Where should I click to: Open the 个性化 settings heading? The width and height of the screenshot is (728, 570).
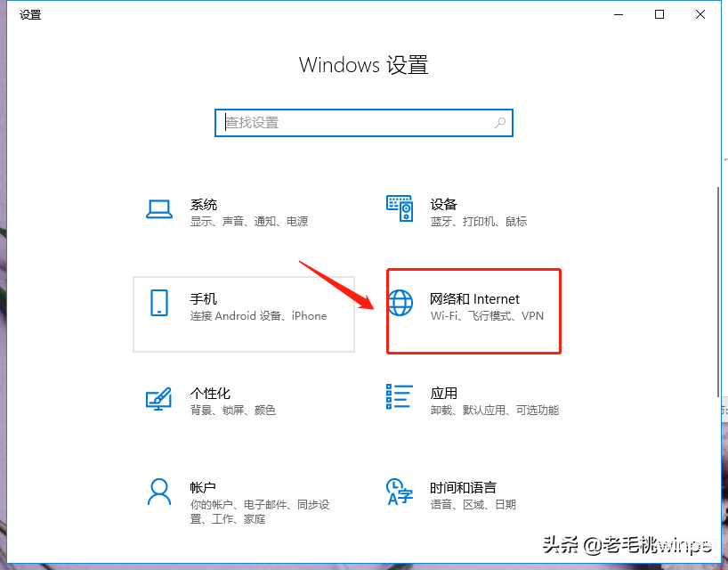coord(210,394)
